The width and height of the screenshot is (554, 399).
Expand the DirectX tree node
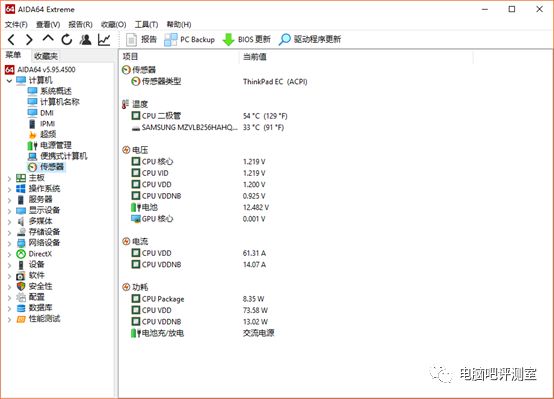[9, 254]
